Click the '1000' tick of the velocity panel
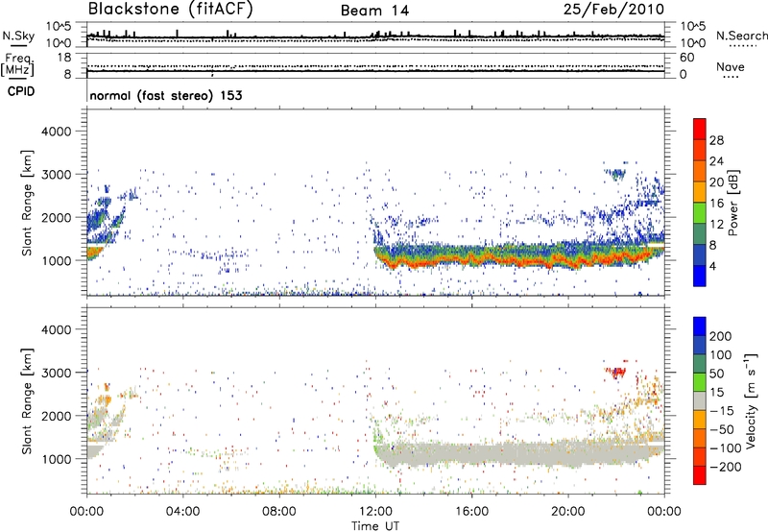This screenshot has width=768, height=532. tap(57, 459)
